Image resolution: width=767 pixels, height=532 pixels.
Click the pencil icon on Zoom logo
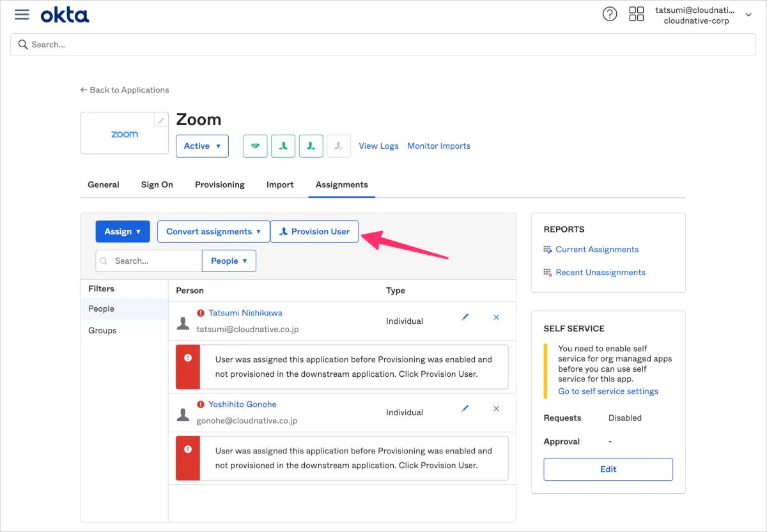(x=161, y=120)
